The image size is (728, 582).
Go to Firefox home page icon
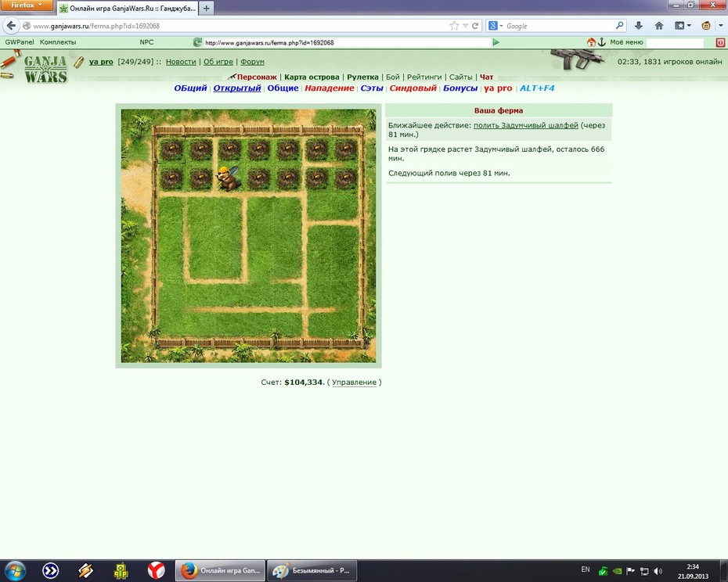(x=659, y=26)
